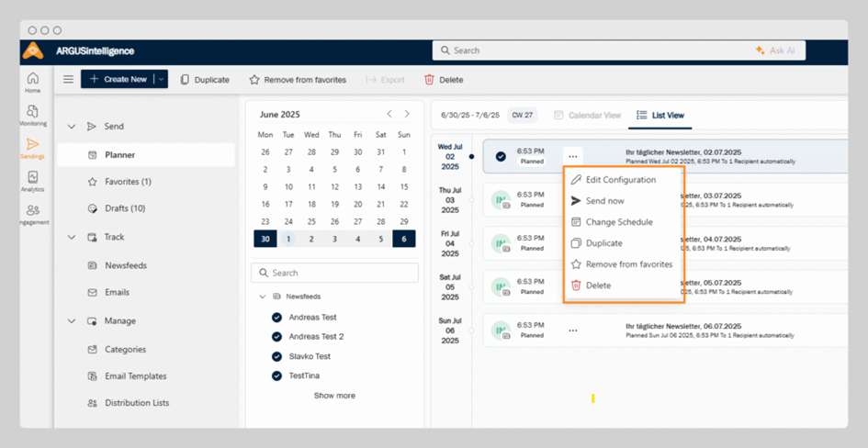Click Ask AI sparkle button
The height and width of the screenshot is (448, 868).
click(x=774, y=50)
